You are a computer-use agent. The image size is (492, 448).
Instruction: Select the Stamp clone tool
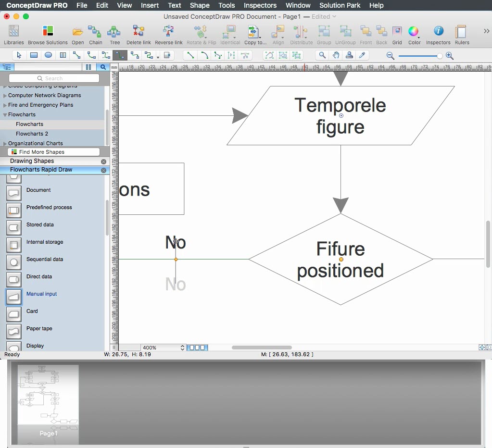[x=349, y=55]
